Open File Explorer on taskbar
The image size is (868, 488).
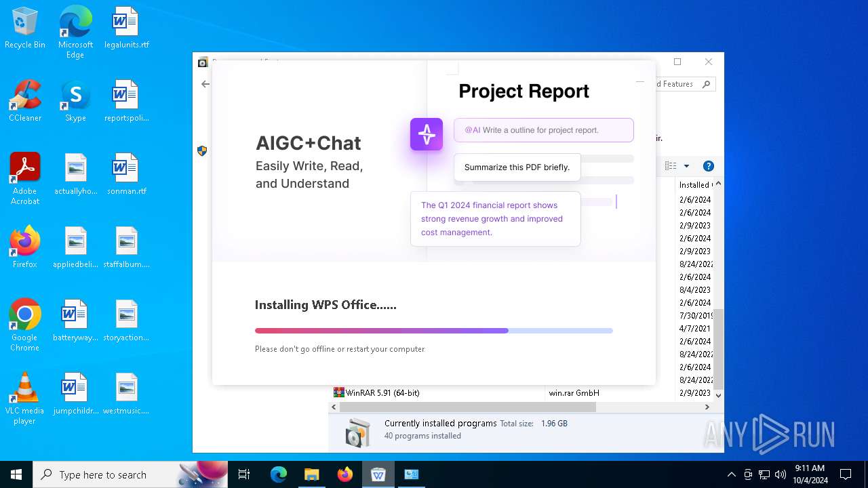coord(312,474)
